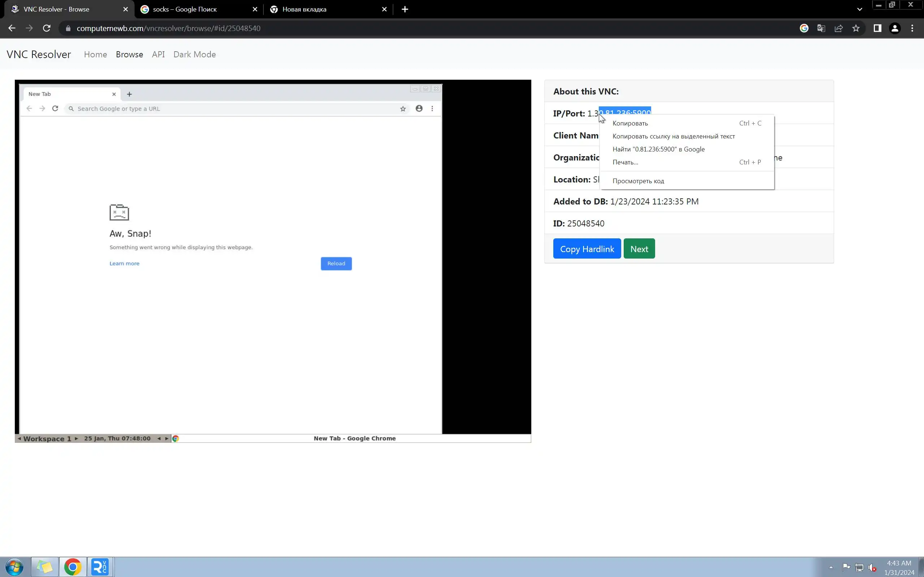Screen dimensions: 924x577
Task: Open Chrome three-dot menu
Action: pos(912,28)
